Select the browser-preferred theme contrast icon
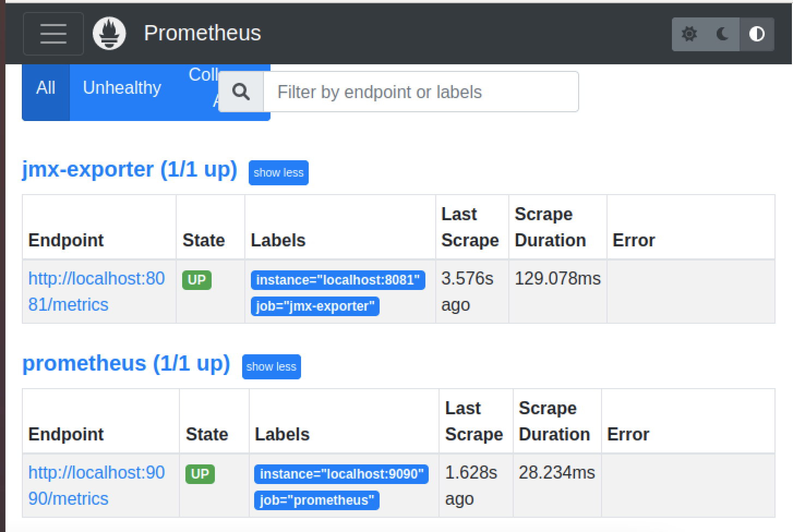 (756, 34)
